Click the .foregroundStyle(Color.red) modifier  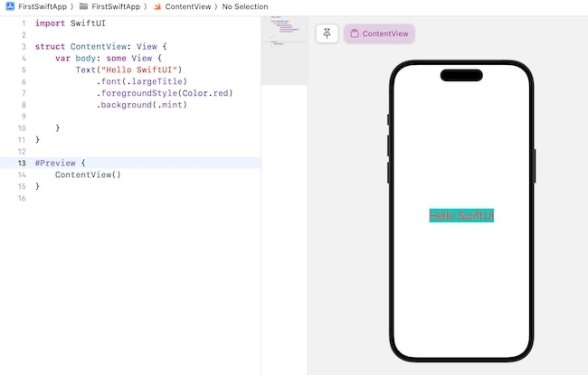165,93
